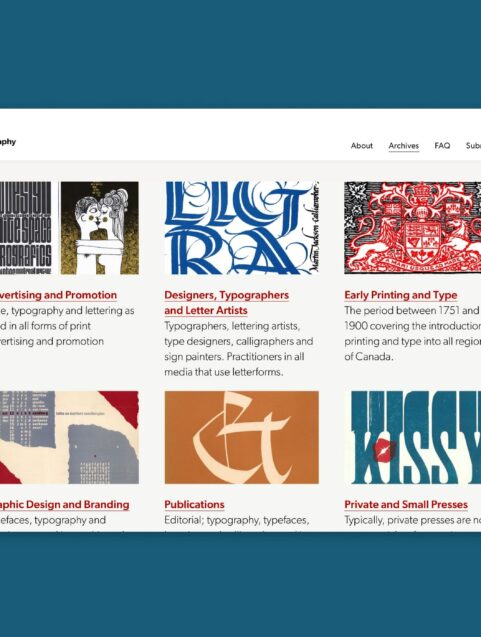
Task: Open Designers, Typographers and Letter Artists link
Action: [226, 303]
